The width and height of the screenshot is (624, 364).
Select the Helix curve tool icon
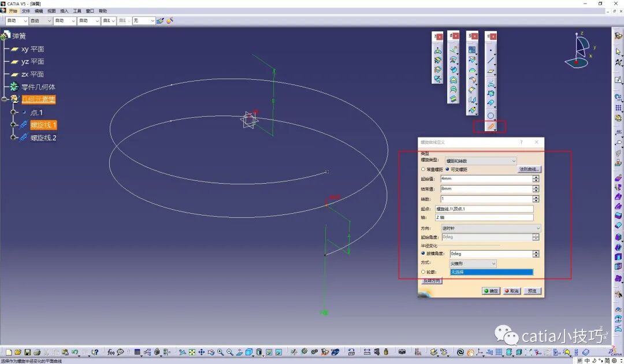click(491, 127)
